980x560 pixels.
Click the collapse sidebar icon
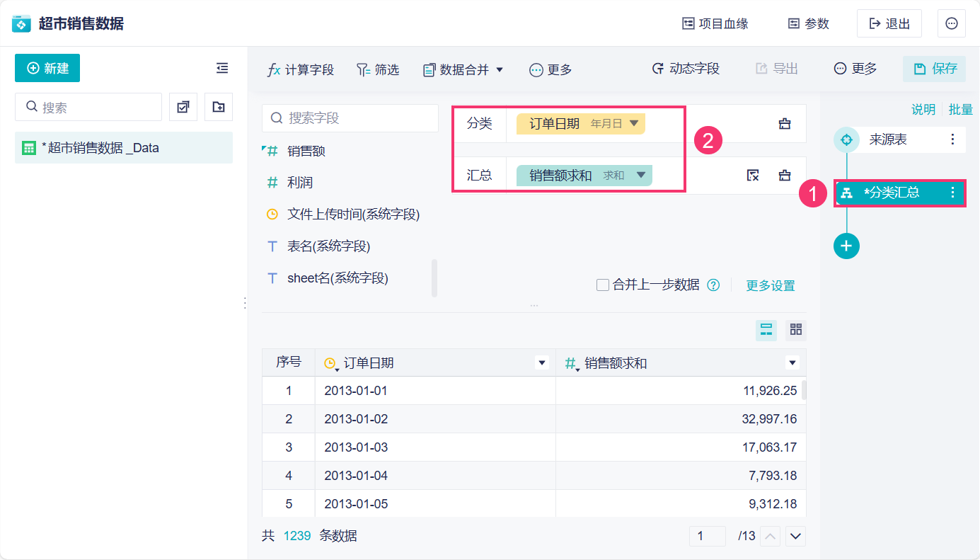coord(222,68)
